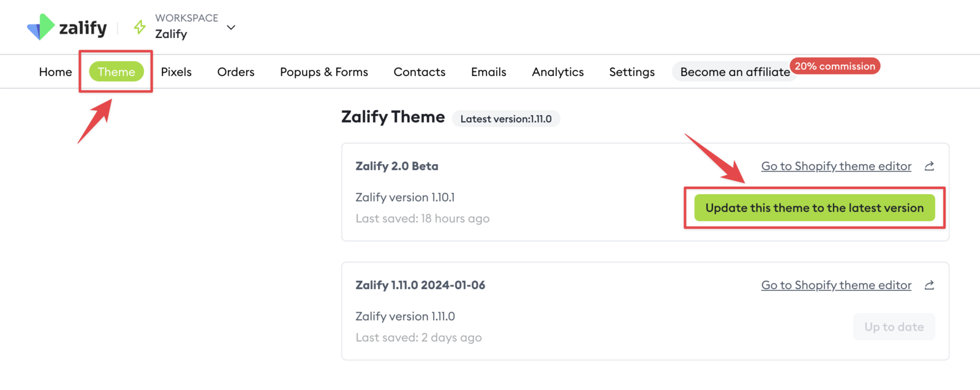Navigate to Contacts
Viewport: 980px width, 390px height.
point(420,72)
